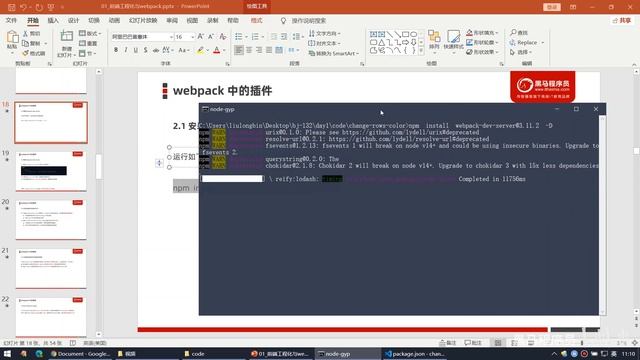640x360 pixels.
Task: Open the Animations ribbon tab
Action: click(x=114, y=20)
